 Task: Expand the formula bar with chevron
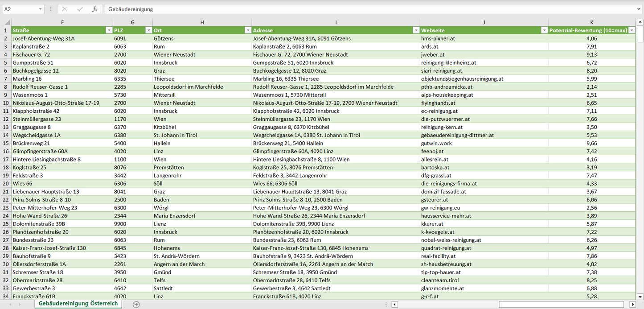click(x=639, y=9)
